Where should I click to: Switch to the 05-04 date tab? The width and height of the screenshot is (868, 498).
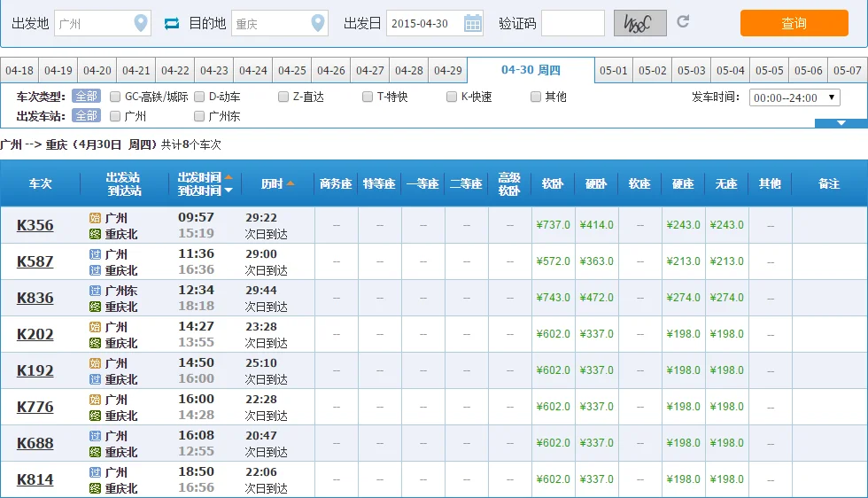(731, 70)
